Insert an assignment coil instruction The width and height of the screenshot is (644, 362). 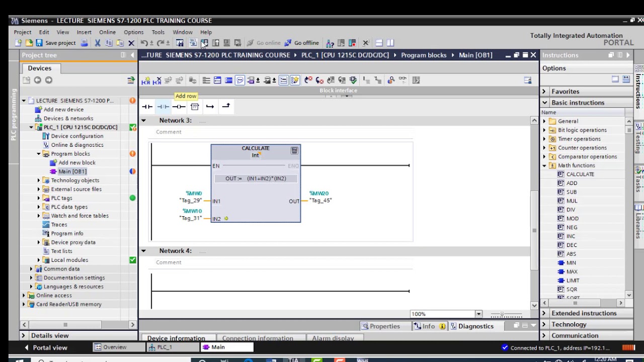[179, 107]
